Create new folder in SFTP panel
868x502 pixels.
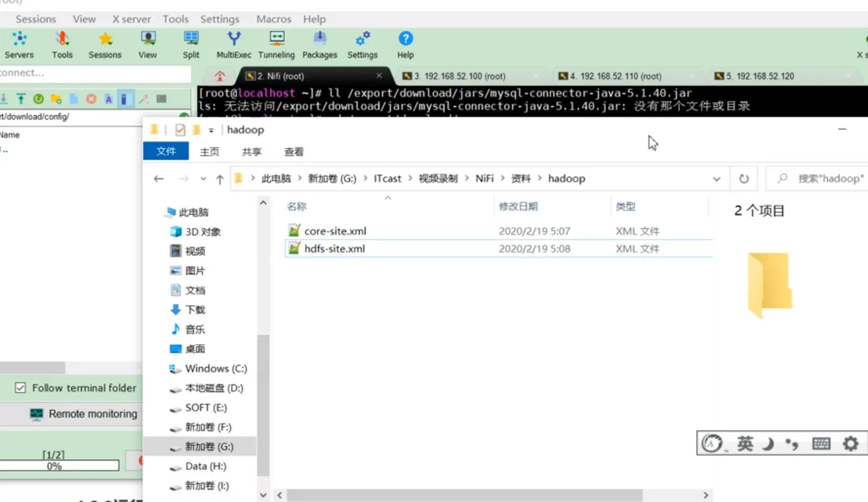(56, 99)
